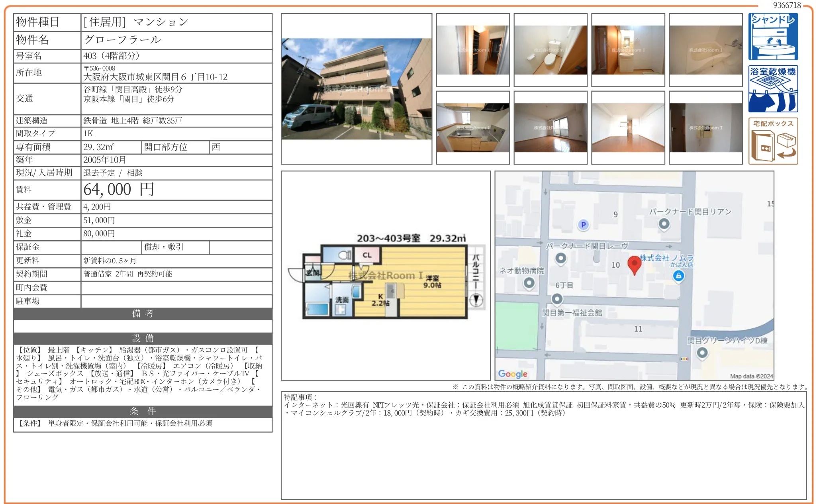Open the kitchen sink photo thumbnail
Image resolution: width=819 pixels, height=504 pixels.
click(x=472, y=127)
